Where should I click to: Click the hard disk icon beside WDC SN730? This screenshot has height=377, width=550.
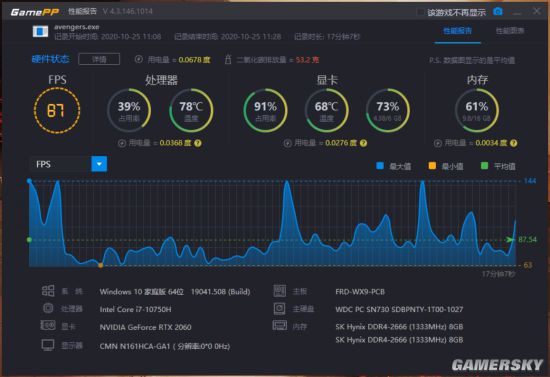click(280, 308)
